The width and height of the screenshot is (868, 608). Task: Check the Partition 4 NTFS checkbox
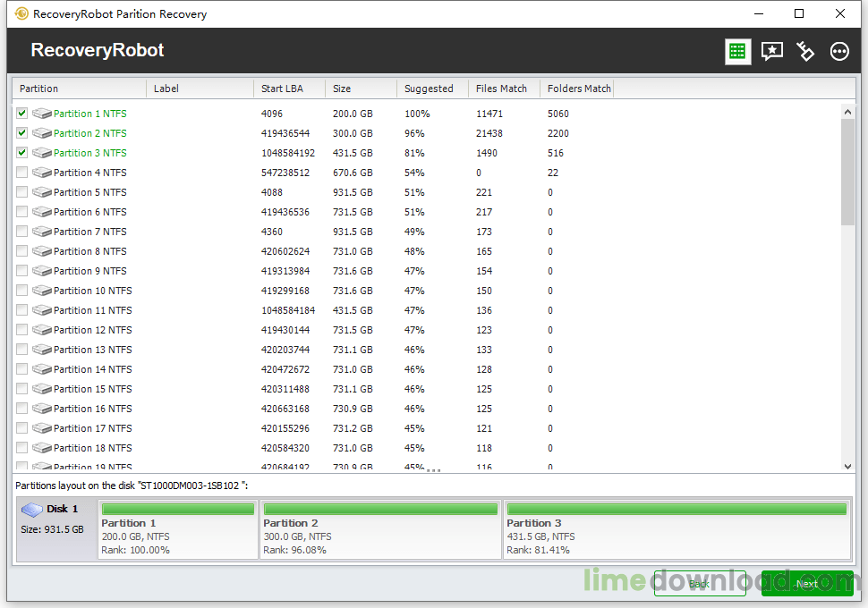point(21,172)
